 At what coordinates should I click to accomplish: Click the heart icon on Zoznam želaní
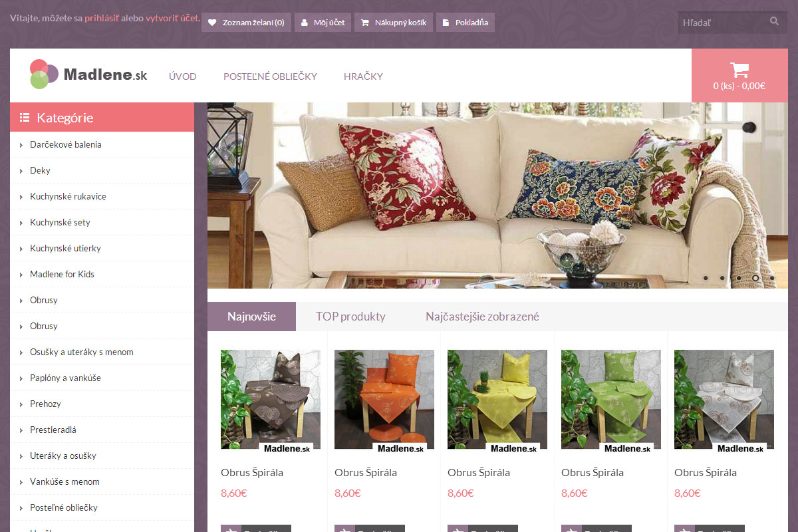(212, 23)
